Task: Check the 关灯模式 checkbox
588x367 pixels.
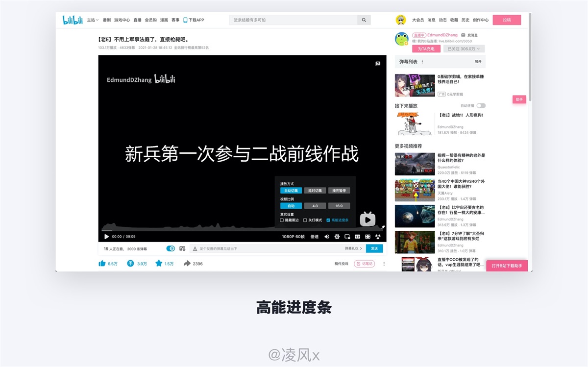Action: coord(305,220)
